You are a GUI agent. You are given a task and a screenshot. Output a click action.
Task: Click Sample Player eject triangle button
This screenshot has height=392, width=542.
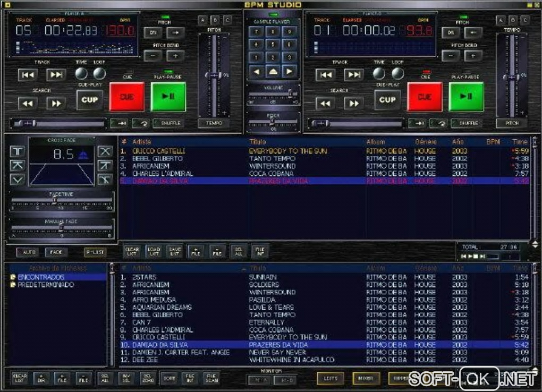(273, 72)
